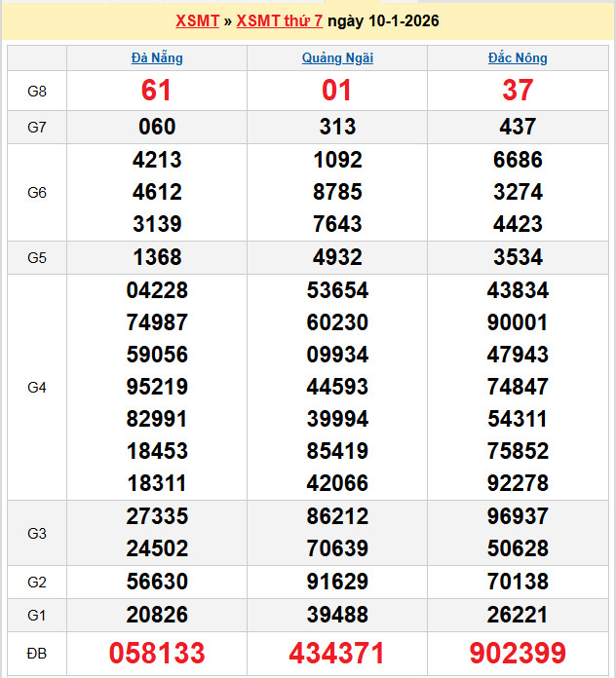Select the G8 number 01

(337, 91)
